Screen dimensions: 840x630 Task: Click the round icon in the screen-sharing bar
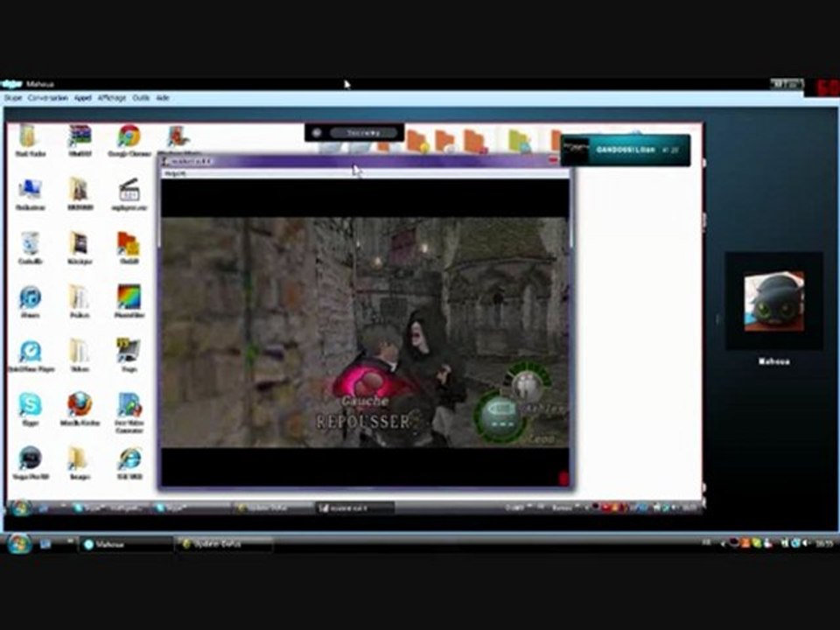317,133
